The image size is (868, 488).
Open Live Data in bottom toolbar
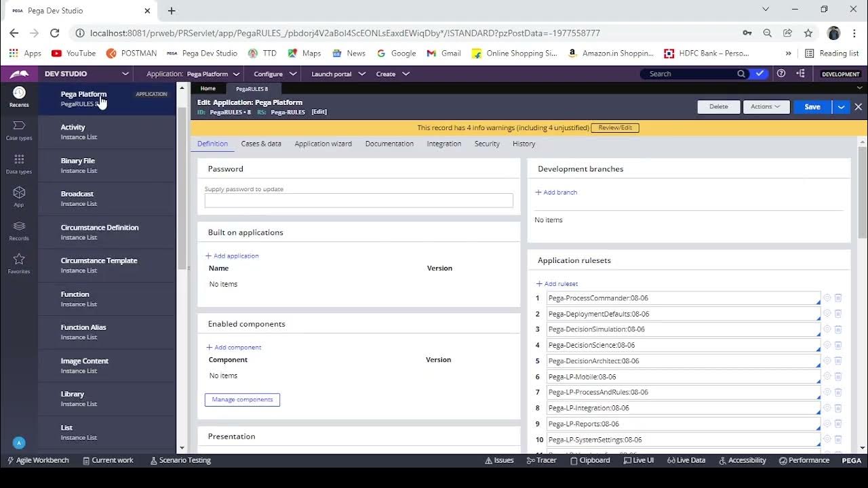[686, 460]
